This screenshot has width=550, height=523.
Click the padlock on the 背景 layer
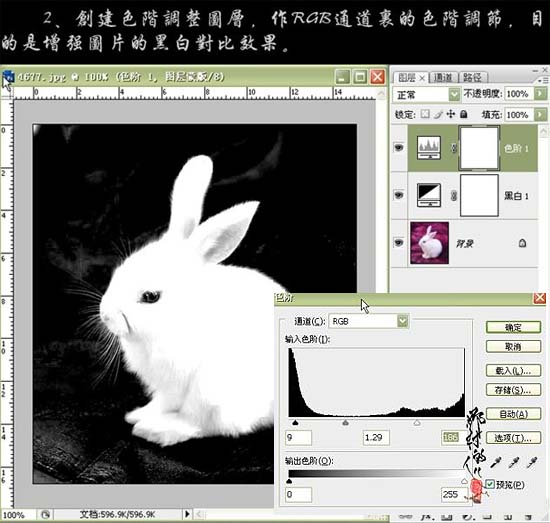[x=522, y=243]
